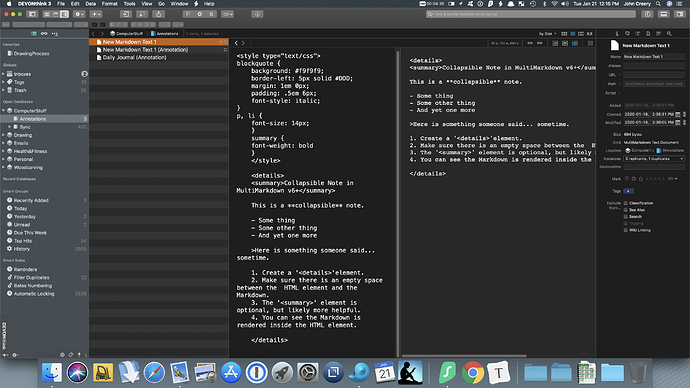This screenshot has width=690, height=388.
Task: Open the Document links inspector
Action: click(648, 33)
